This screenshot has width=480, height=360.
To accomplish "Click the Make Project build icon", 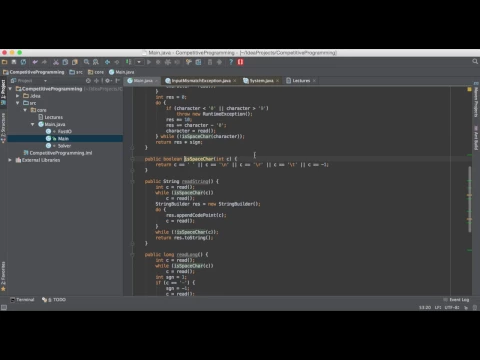I will (128, 62).
